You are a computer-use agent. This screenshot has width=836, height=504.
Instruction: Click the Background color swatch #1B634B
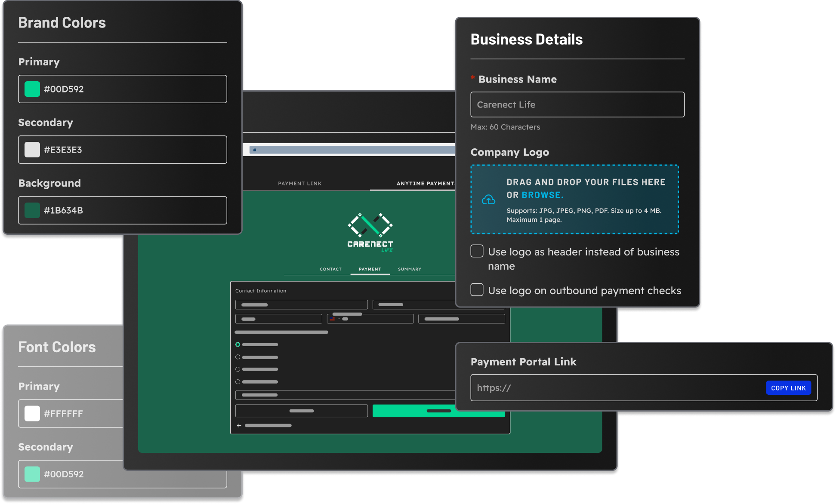tap(31, 210)
